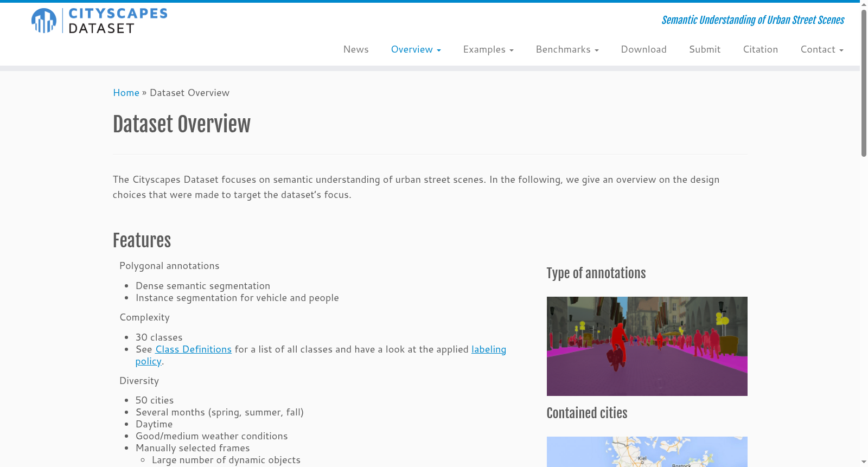Click the 'Complexity' subheading text
The height and width of the screenshot is (467, 868).
[x=144, y=317]
